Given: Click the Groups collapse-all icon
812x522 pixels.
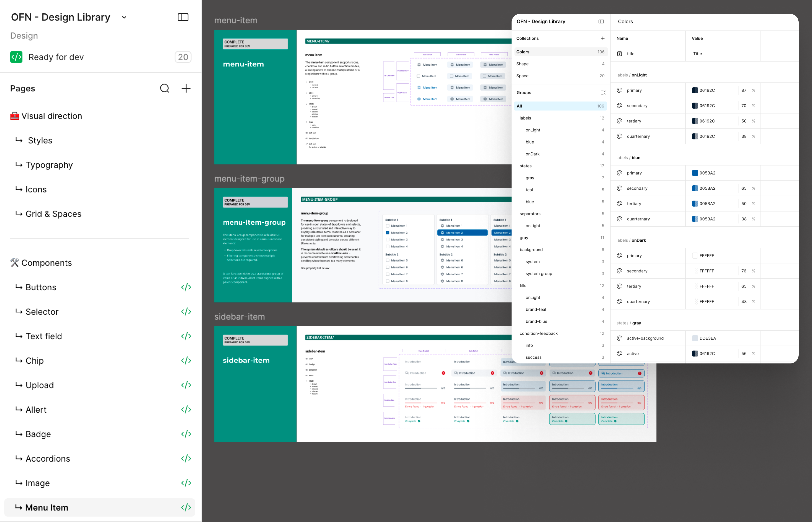Looking at the screenshot, I should tap(603, 93).
